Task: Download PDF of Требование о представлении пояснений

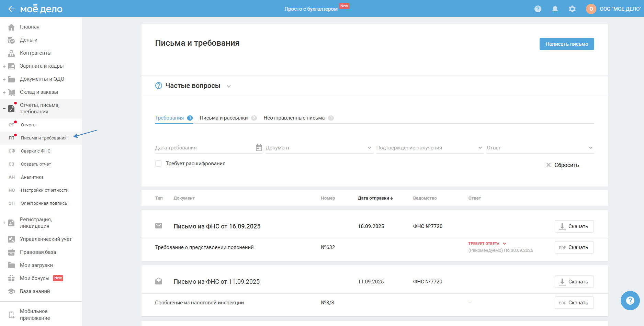Action: (x=574, y=247)
